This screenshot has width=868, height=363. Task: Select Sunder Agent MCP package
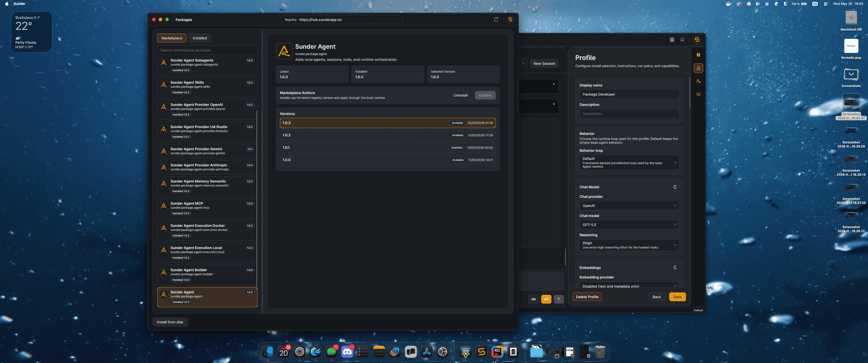pyautogui.click(x=207, y=208)
